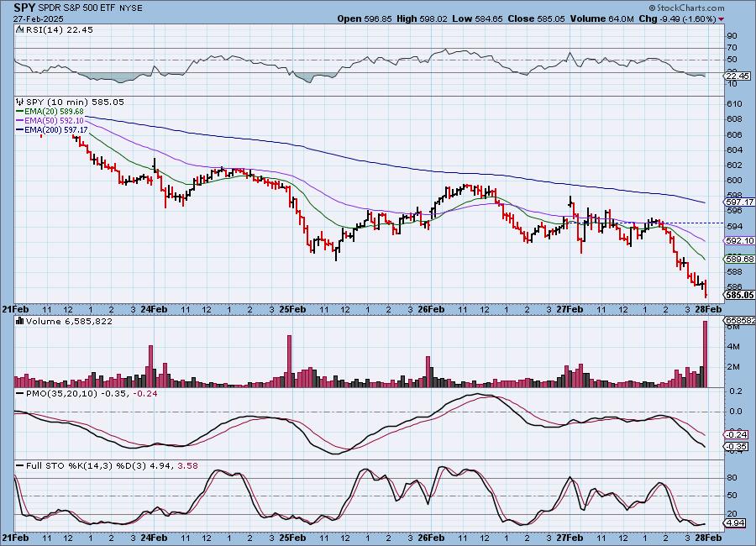Click the green EMA(20) legend line

(x=20, y=112)
